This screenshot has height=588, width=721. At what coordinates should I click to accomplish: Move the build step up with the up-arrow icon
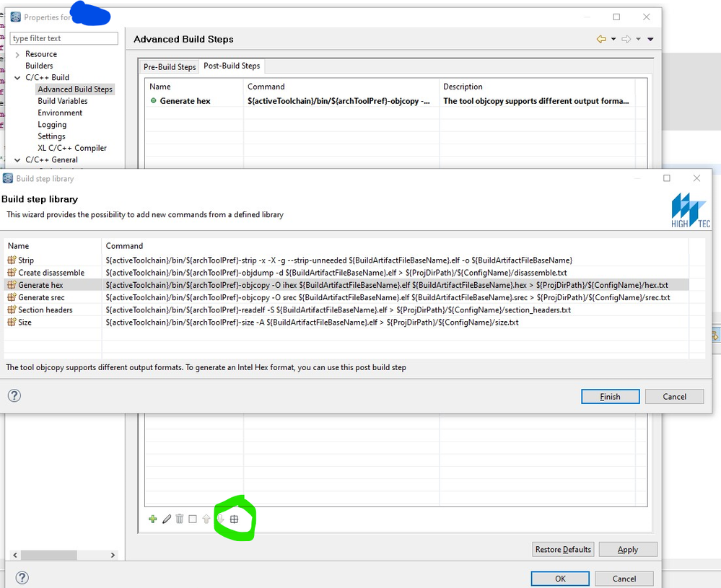pyautogui.click(x=206, y=518)
